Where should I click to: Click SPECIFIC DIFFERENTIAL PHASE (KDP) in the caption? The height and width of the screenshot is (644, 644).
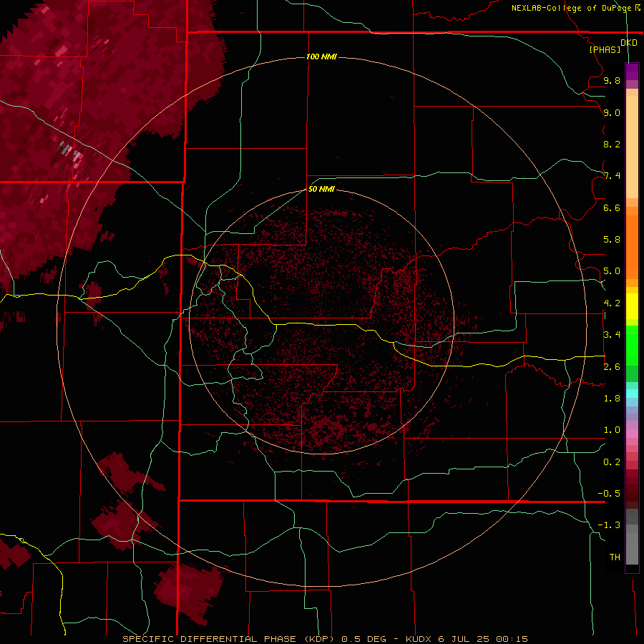228,639
